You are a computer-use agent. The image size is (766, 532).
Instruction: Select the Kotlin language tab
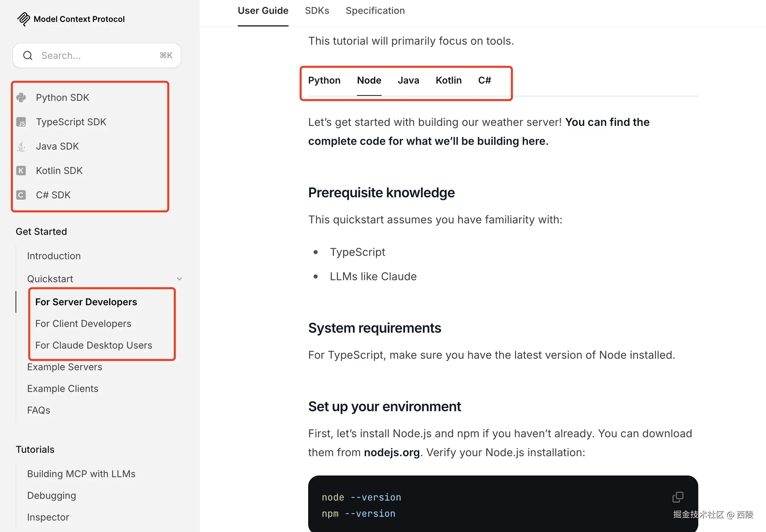(x=448, y=81)
